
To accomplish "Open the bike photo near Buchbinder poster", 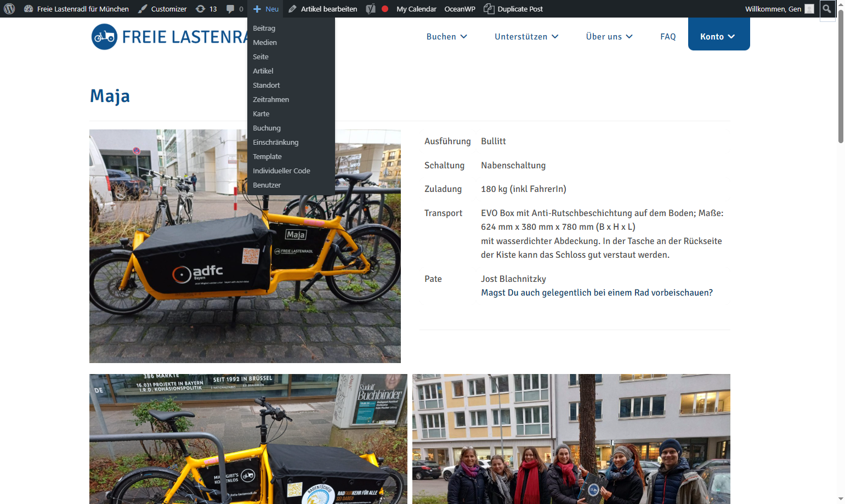I will point(248,439).
